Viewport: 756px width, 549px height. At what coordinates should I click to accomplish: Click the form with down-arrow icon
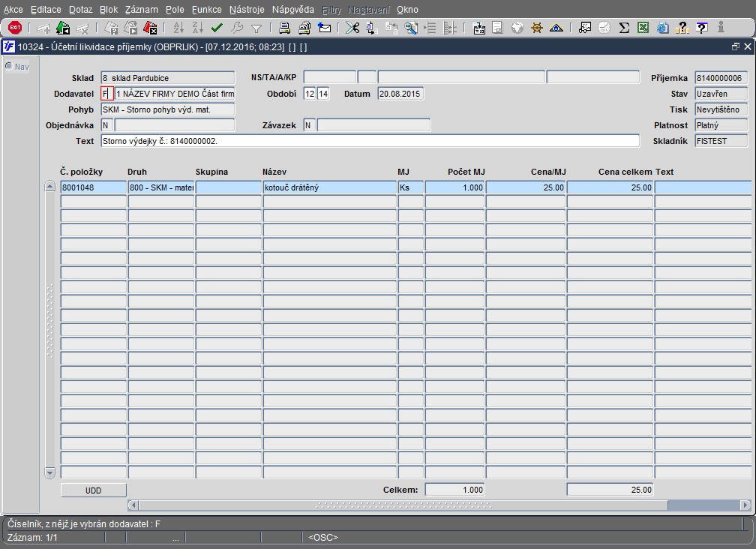coord(478,28)
